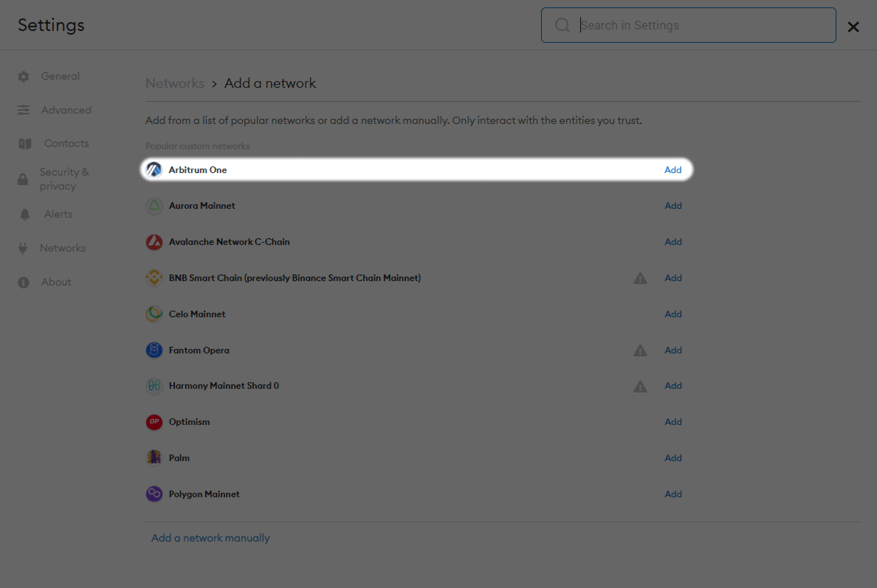The height and width of the screenshot is (588, 877).
Task: Click the Advanced sliders icon
Action: (23, 110)
